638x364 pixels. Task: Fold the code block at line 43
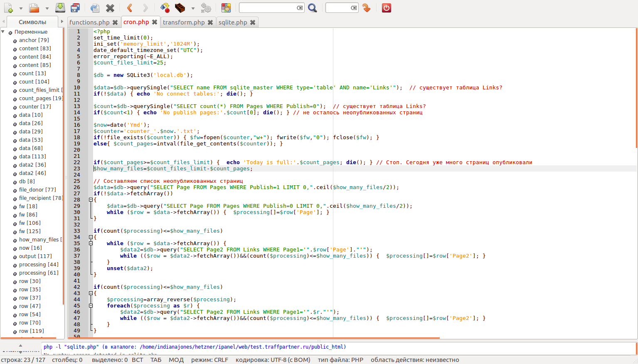(91, 293)
